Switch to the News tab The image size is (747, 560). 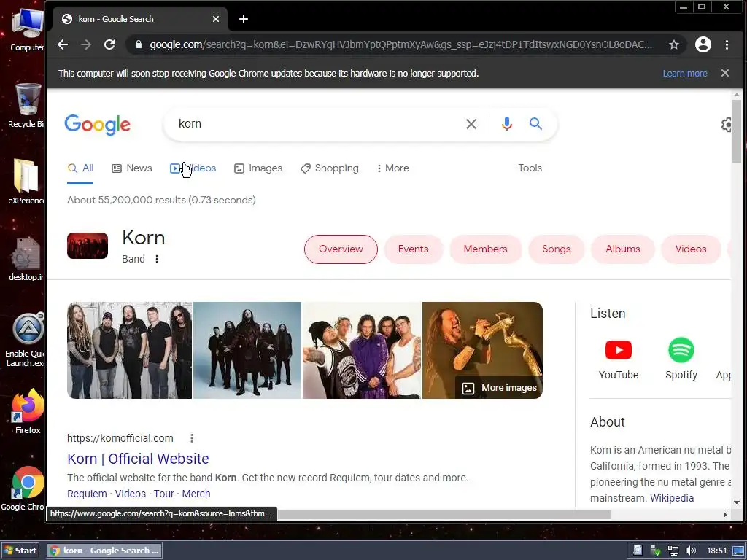click(x=131, y=168)
